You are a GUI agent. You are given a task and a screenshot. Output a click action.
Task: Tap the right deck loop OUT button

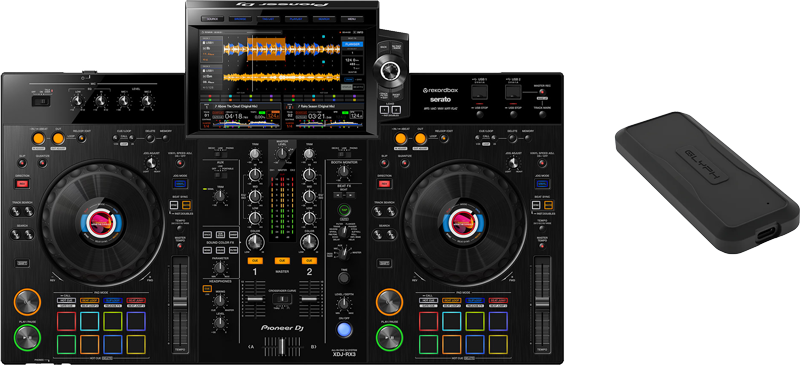tap(420, 138)
